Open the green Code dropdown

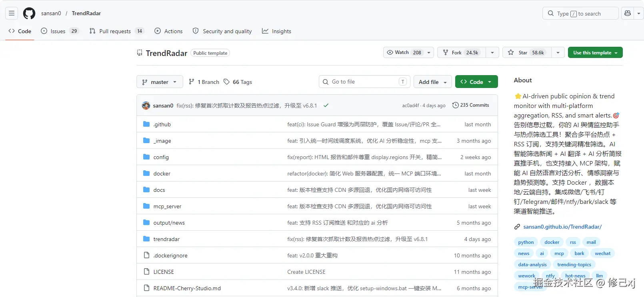[x=476, y=82]
